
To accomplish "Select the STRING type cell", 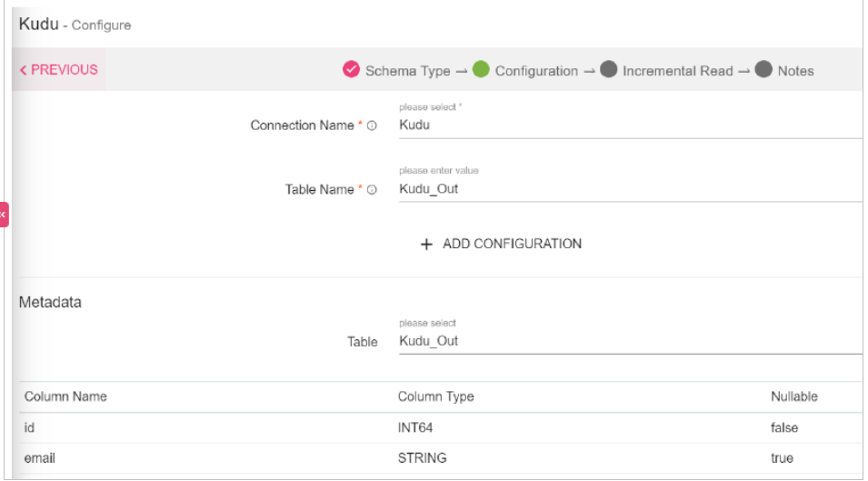I will (422, 457).
